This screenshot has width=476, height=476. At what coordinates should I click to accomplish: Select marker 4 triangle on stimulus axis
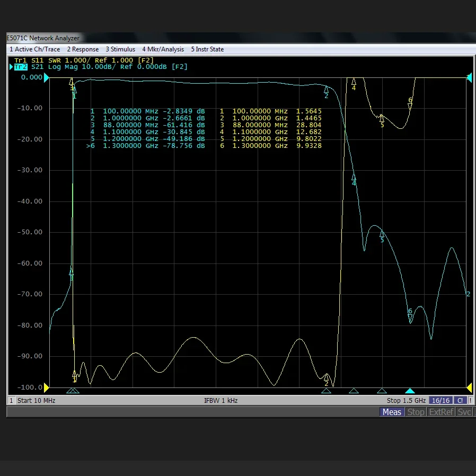coord(354,391)
